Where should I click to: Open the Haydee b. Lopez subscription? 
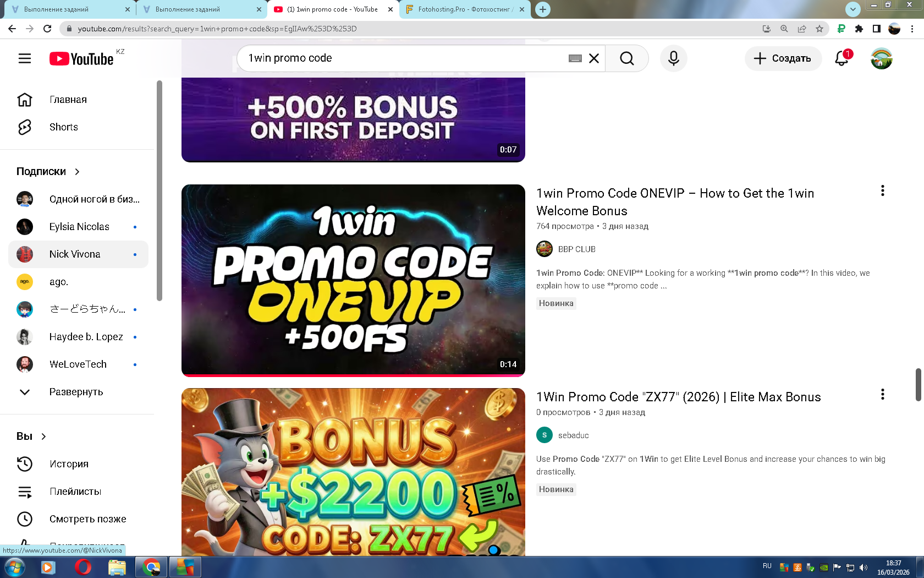click(79, 337)
